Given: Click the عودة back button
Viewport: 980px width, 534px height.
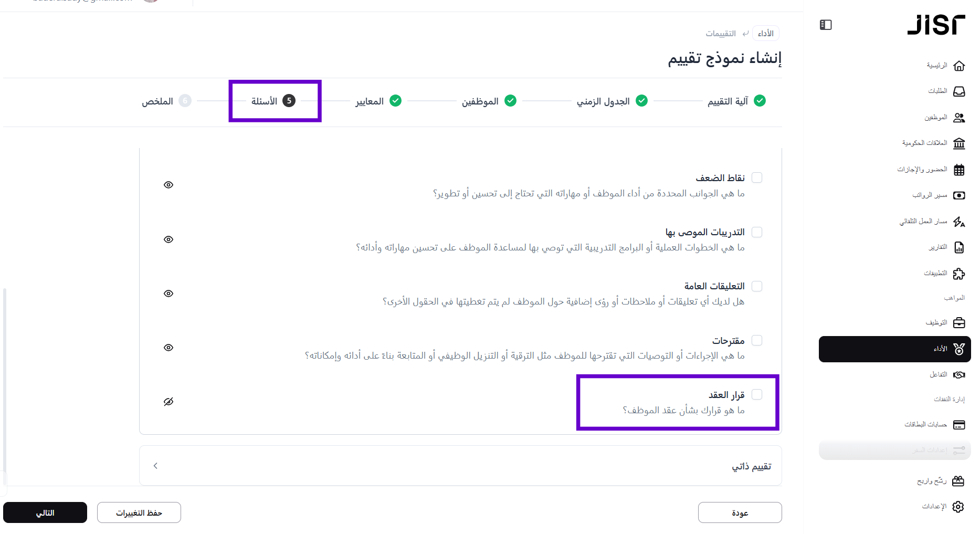Looking at the screenshot, I should pos(740,512).
